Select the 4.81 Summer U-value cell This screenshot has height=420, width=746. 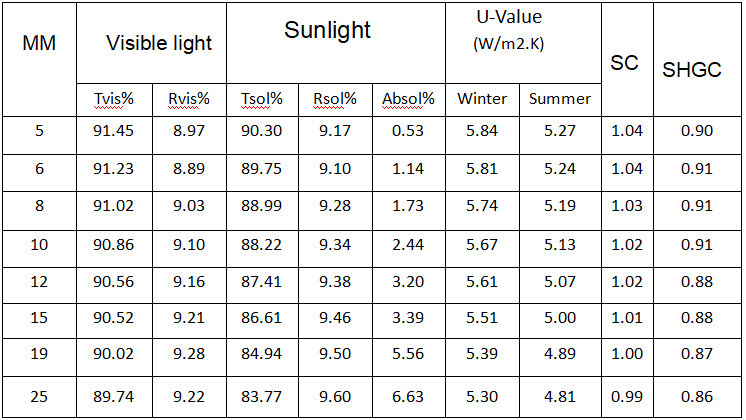click(x=560, y=397)
